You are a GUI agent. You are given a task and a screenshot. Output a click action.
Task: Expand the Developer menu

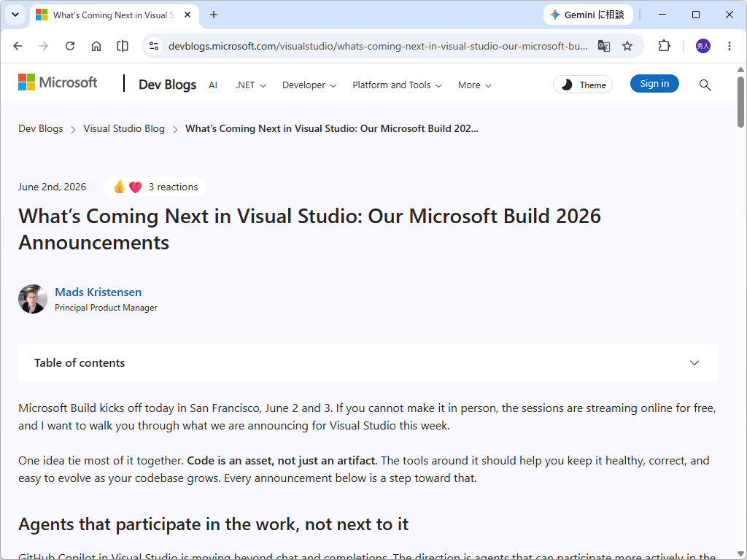coord(309,85)
